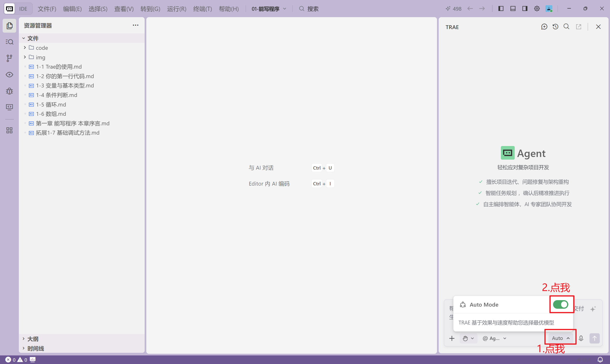Viewport: 610px width, 364px height.
Task: Open the 01-能写程序 project dropdown
Action: (269, 9)
